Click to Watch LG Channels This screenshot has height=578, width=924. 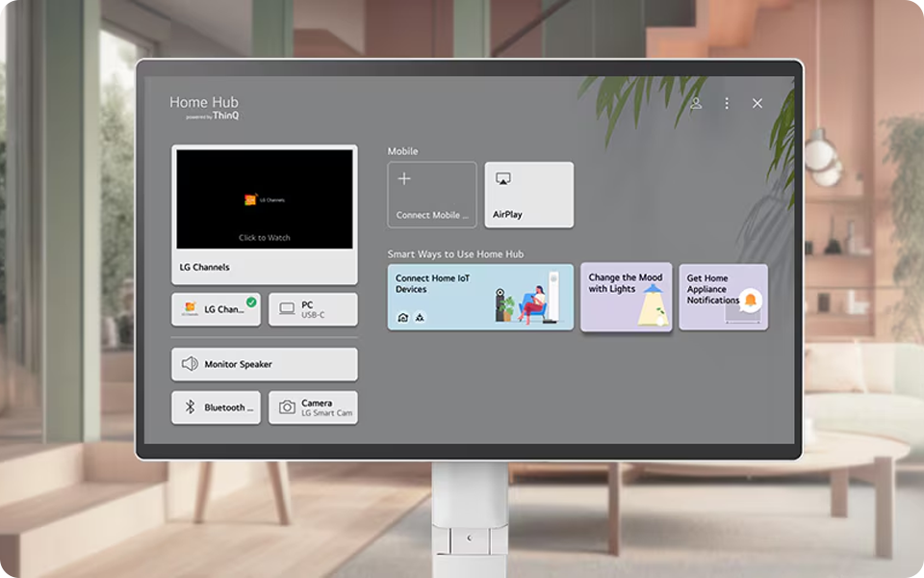[264, 237]
